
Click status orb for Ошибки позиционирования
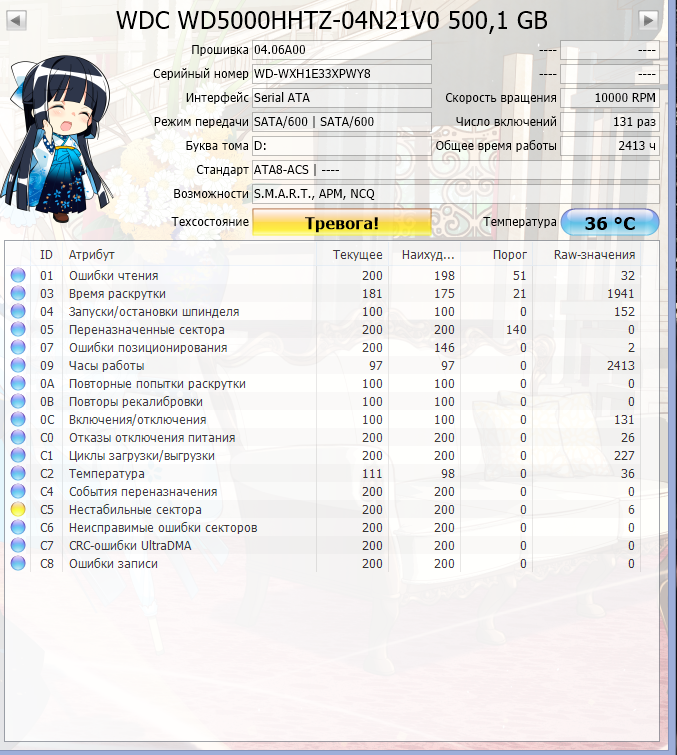(x=18, y=347)
